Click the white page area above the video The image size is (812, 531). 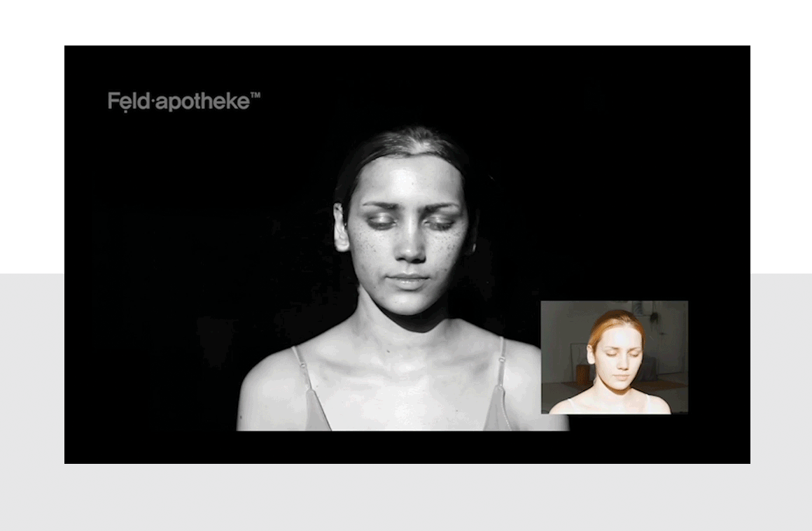tap(406, 22)
